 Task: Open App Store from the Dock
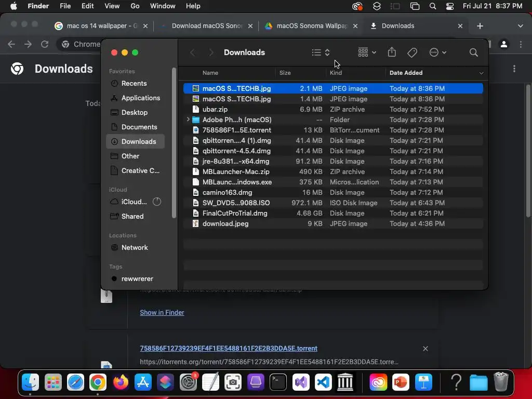point(143,382)
